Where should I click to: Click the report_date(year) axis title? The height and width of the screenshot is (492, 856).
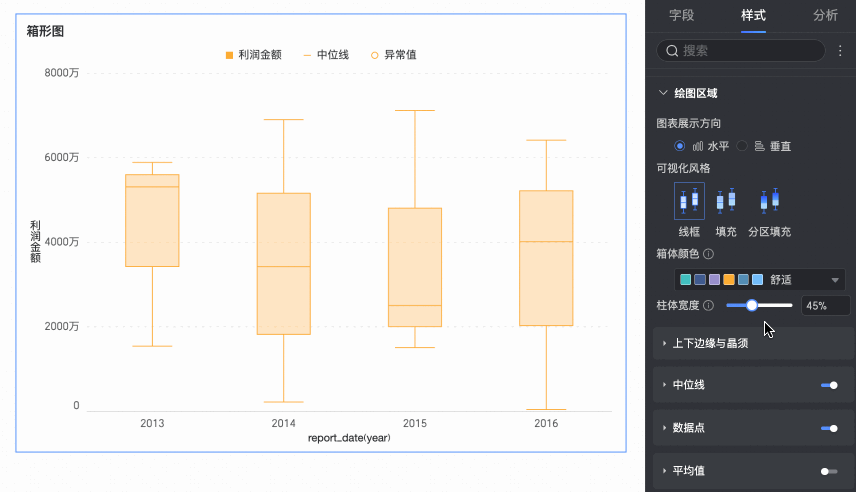349,438
